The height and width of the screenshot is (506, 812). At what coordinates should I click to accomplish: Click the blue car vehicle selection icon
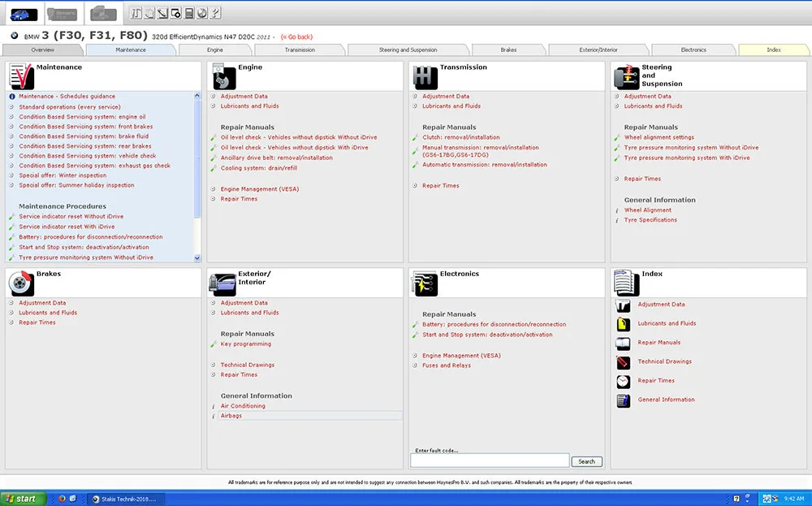[x=24, y=14]
